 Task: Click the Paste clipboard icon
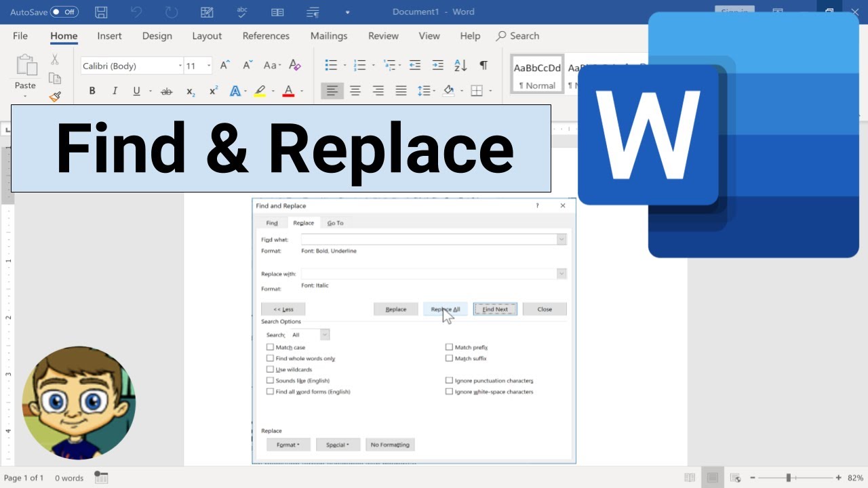pyautogui.click(x=26, y=66)
